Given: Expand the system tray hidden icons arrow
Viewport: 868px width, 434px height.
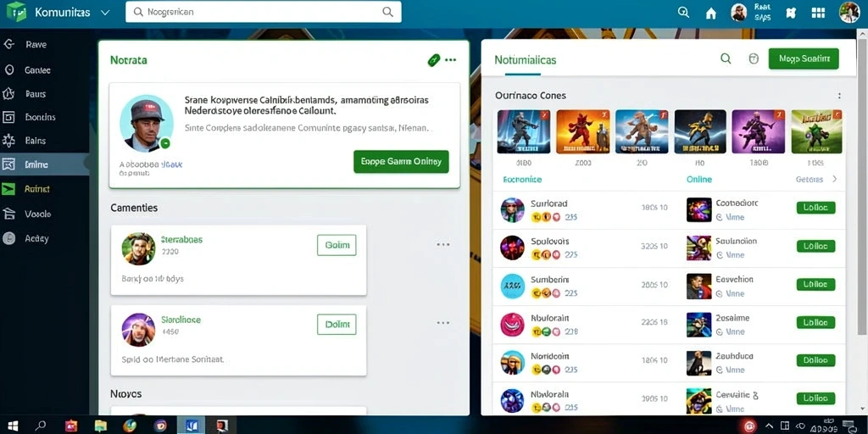Looking at the screenshot, I should tap(769, 426).
